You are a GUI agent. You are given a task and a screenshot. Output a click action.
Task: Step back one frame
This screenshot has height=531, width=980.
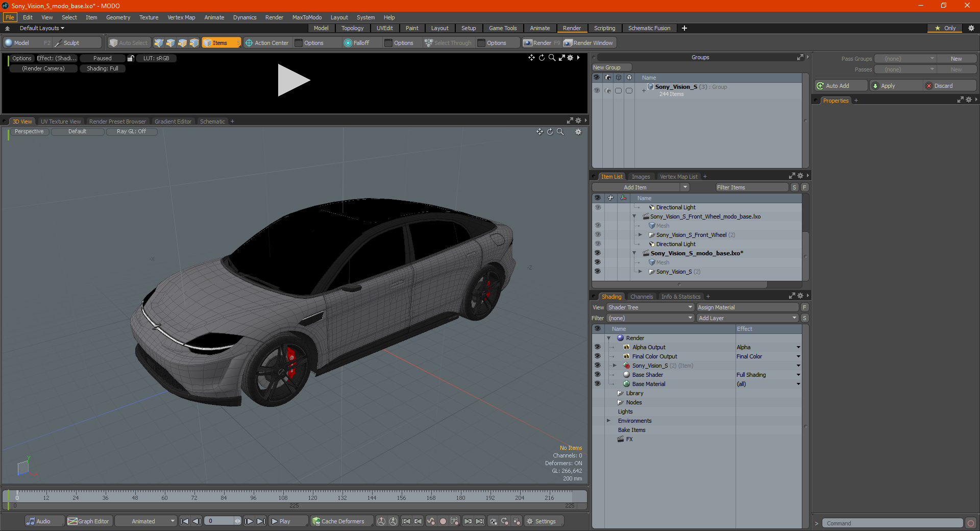[197, 521]
